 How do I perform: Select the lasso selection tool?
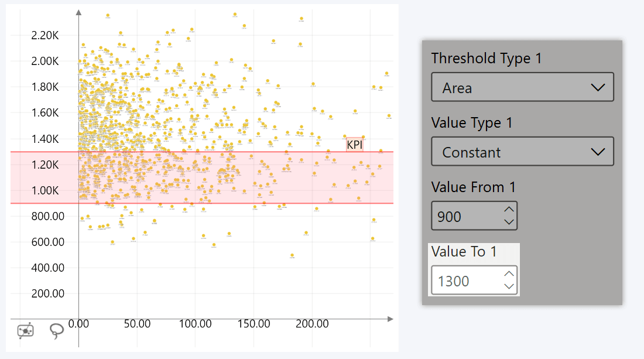pos(57,331)
